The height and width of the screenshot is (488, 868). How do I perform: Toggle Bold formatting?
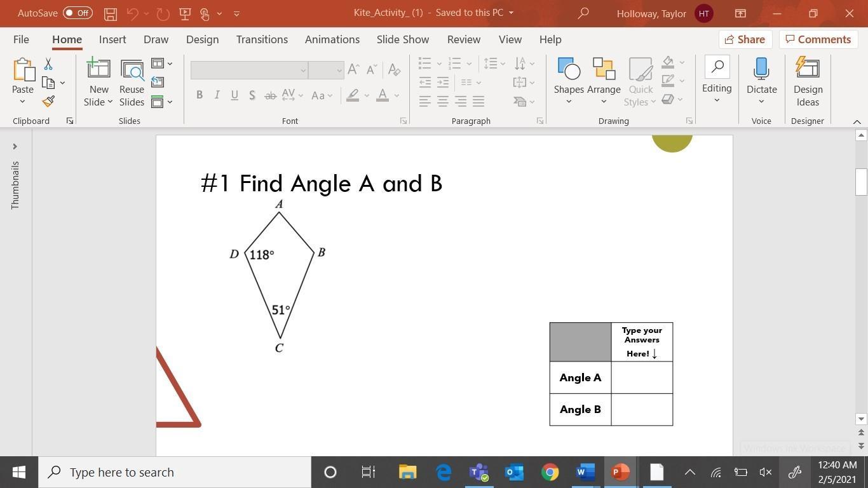[200, 95]
